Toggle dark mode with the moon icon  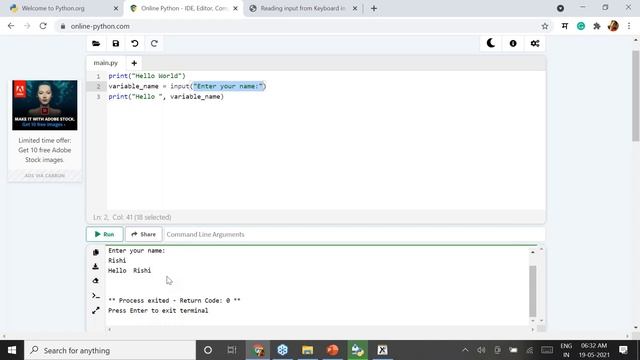click(491, 43)
